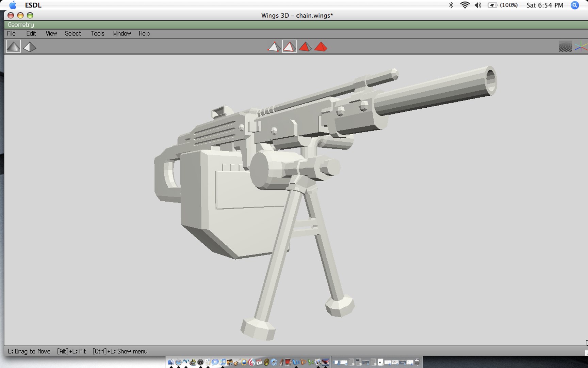Click the '[Alt]+L: Fit' status text

click(x=71, y=351)
